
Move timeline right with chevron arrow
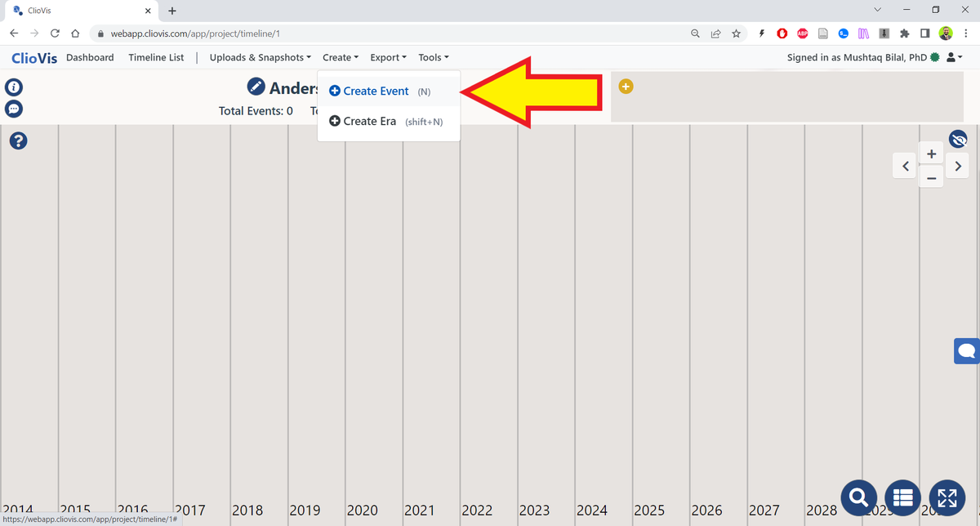957,166
